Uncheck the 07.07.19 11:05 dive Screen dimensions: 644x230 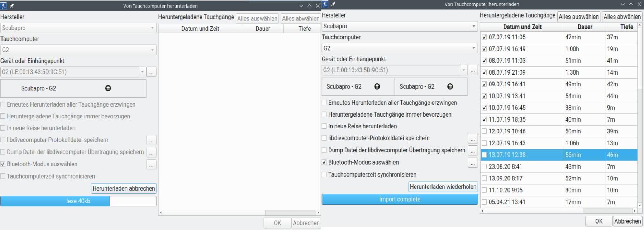484,37
